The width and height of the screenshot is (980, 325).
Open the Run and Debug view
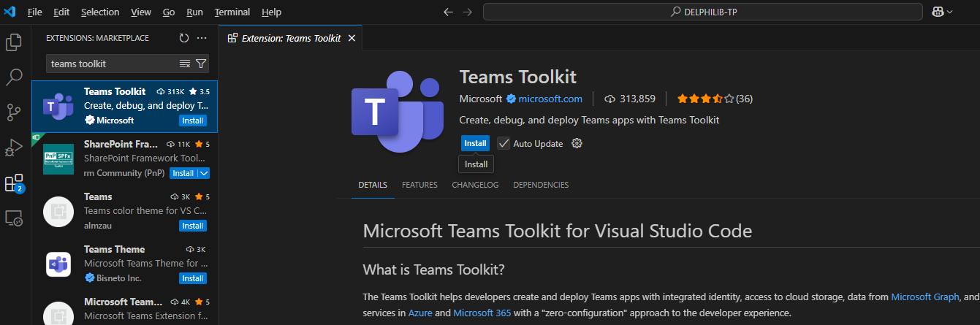[x=14, y=147]
